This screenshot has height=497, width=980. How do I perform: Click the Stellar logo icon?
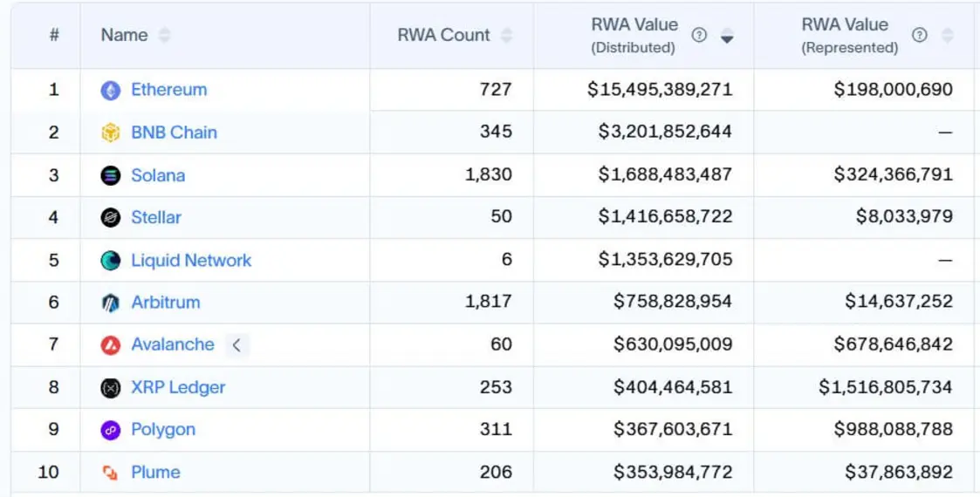[111, 217]
